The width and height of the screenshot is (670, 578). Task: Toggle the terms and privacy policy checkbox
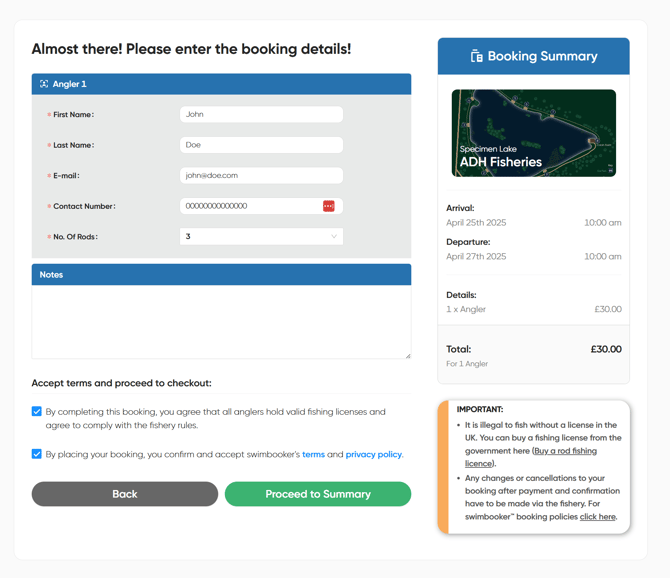[37, 454]
